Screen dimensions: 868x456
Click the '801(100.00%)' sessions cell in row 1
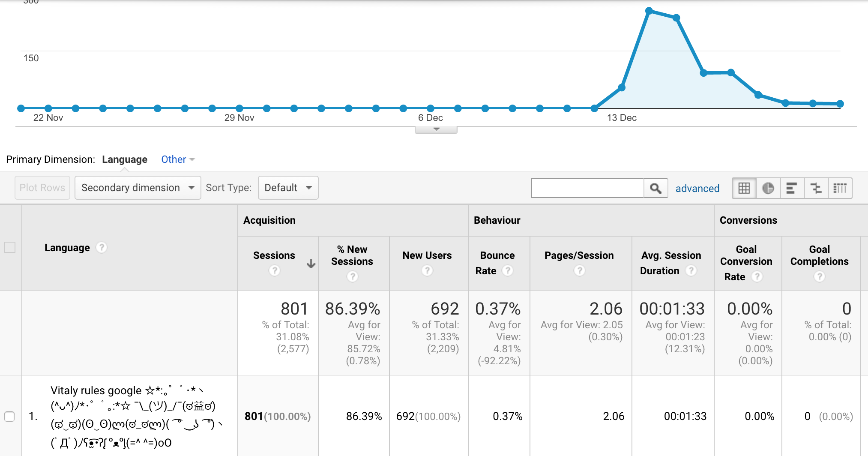(278, 416)
